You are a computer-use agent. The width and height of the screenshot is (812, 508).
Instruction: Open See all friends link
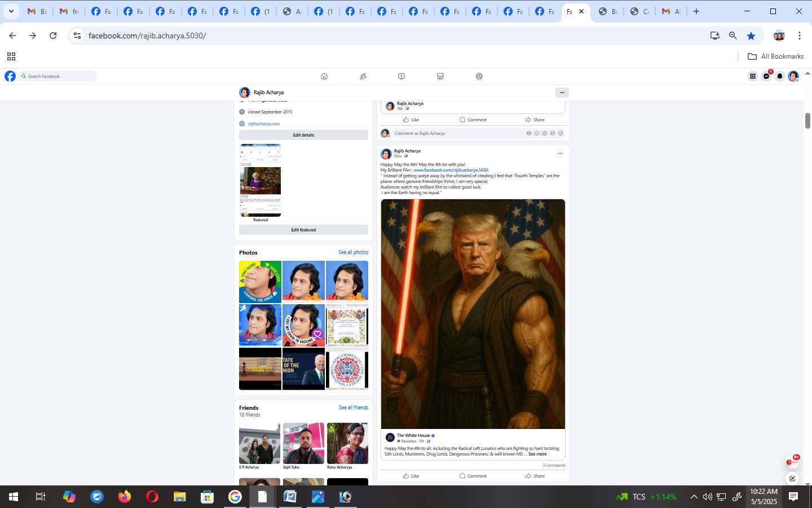[x=354, y=408]
